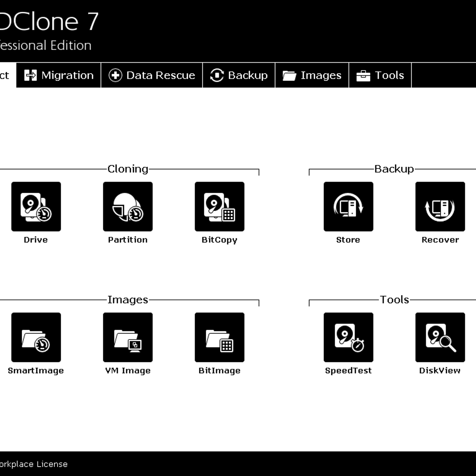This screenshot has height=476, width=476.
Task: Open the Partition cloning icon
Action: pos(128,207)
